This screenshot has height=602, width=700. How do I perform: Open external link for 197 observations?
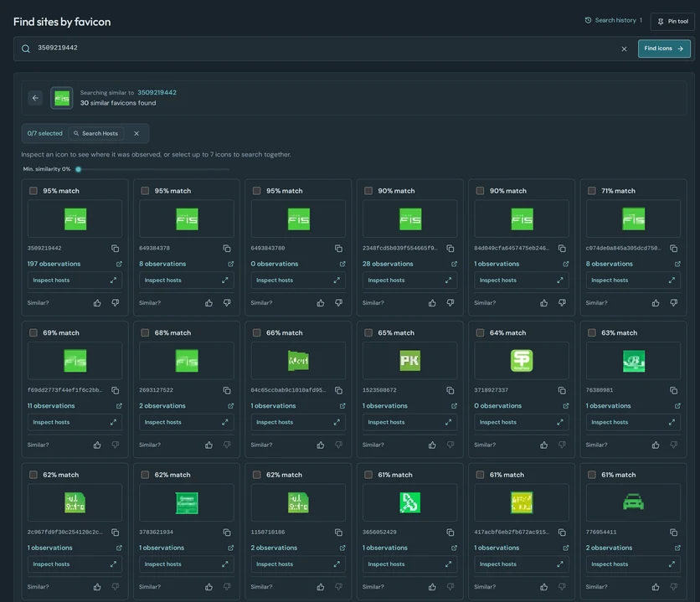[119, 265]
